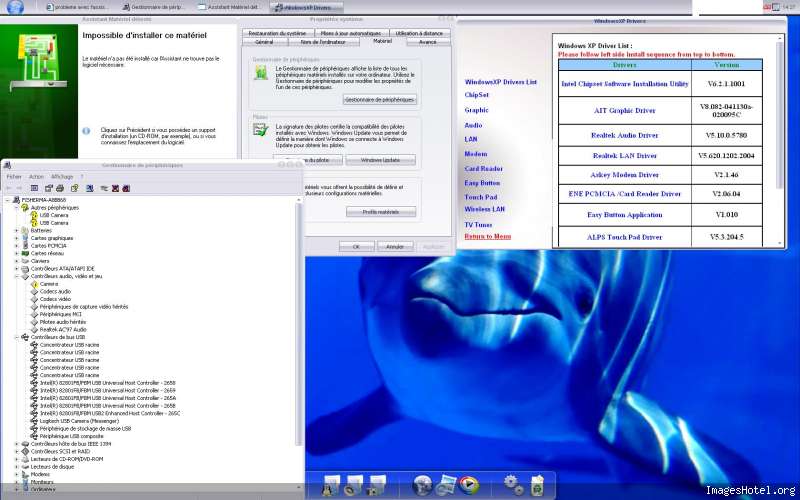The width and height of the screenshot is (800, 500).
Task: Select Codecs audio entry
Action: pyautogui.click(x=55, y=292)
